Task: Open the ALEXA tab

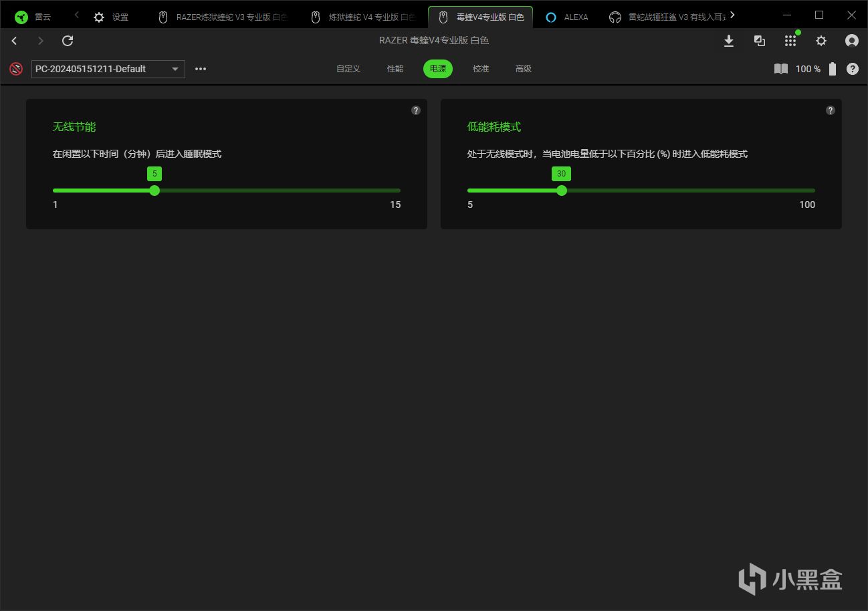Action: [567, 17]
